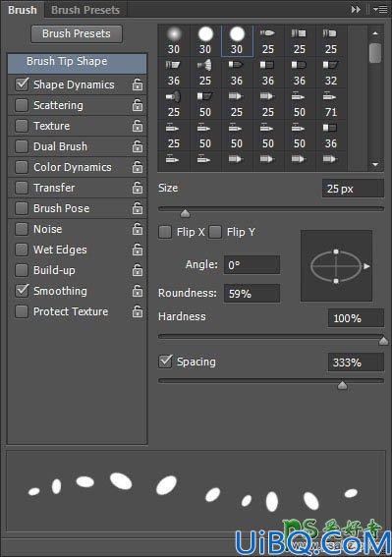The image size is (392, 557).
Task: Click the Hardness field showing 100%
Action: [356, 318]
